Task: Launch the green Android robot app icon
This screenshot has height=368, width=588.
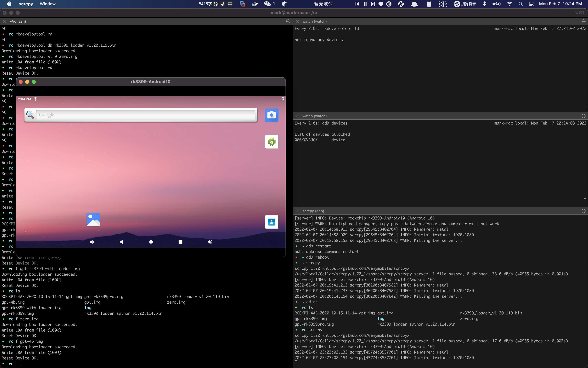Action: (271, 142)
